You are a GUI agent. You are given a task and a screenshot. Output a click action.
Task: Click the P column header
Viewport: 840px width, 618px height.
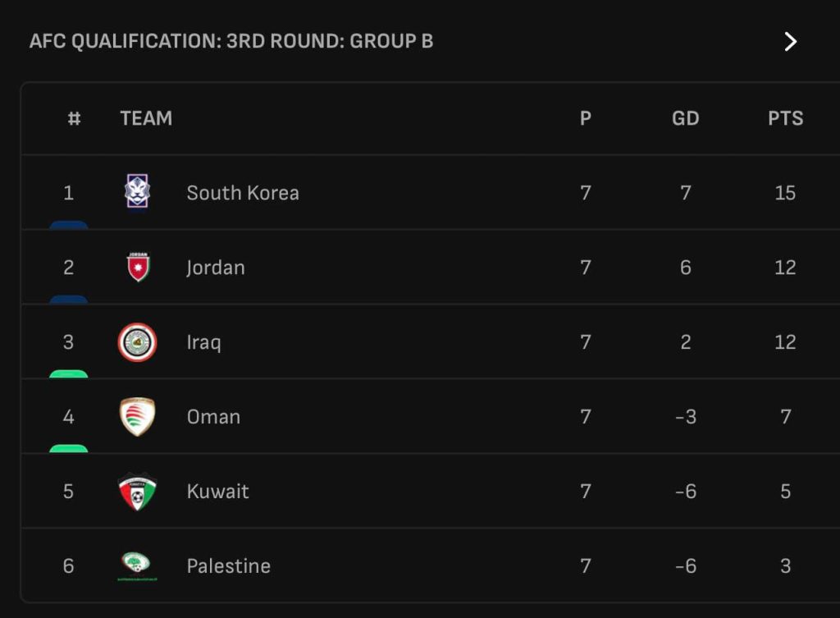point(585,118)
